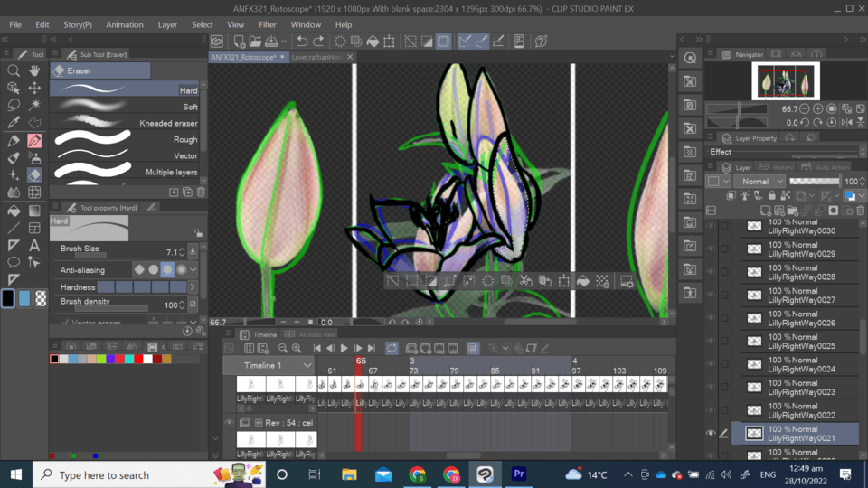Select the Eyedropper tool

pos(14,122)
